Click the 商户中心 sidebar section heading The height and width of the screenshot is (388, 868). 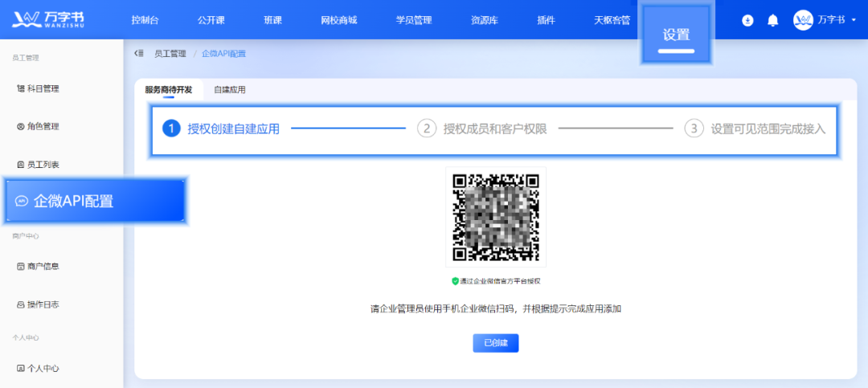[26, 236]
